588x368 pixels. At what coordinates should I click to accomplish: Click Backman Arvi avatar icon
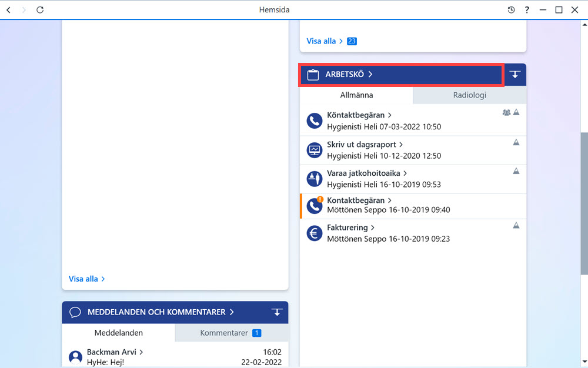[x=75, y=357]
